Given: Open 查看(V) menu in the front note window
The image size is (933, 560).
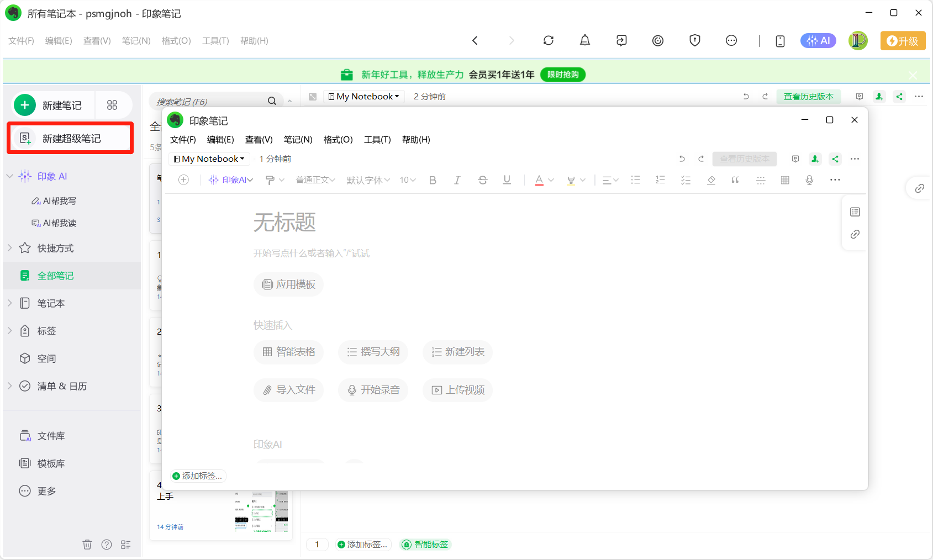Looking at the screenshot, I should (x=259, y=140).
